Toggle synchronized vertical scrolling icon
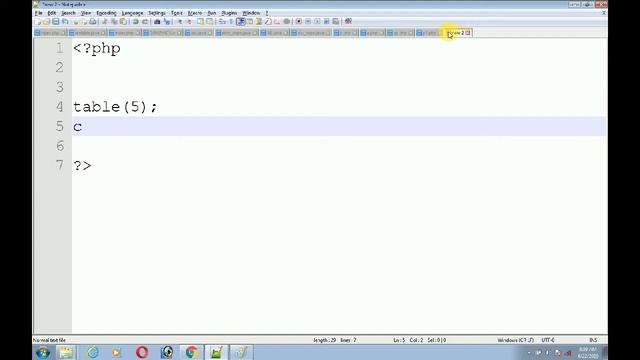Screen dimensions: 640x360 click(200, 21)
